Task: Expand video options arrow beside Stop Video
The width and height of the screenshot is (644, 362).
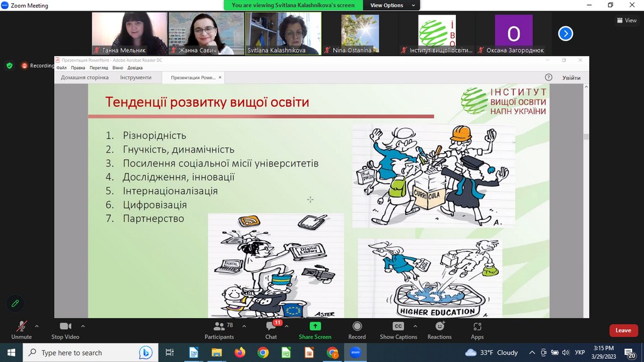Action: pos(83,326)
